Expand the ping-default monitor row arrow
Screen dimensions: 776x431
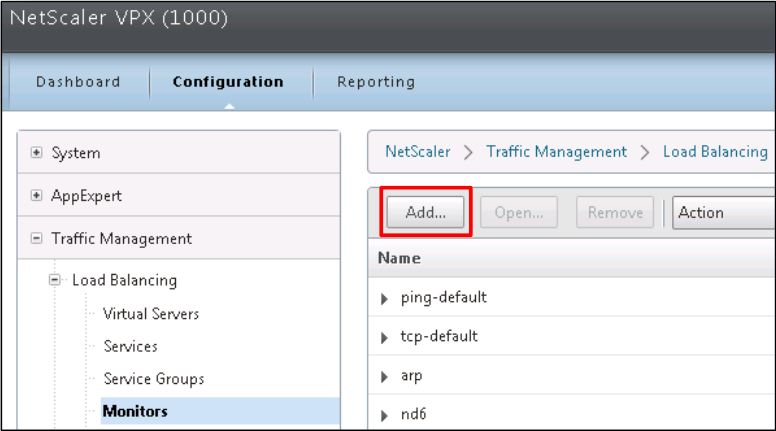pyautogui.click(x=385, y=298)
